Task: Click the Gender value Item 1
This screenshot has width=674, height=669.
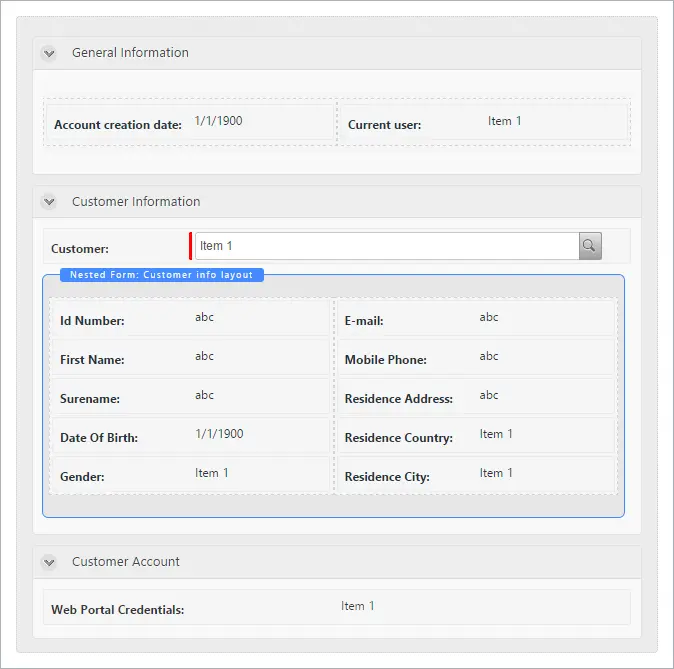Action: click(212, 473)
